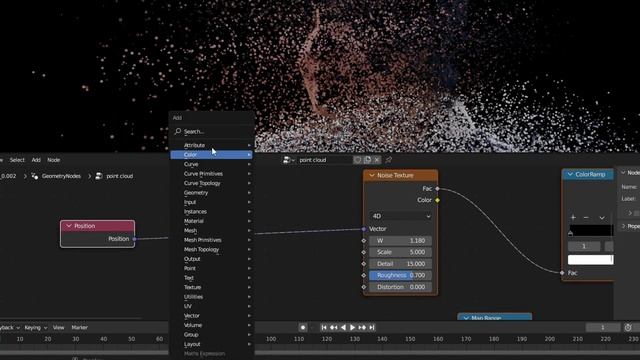Click the Scale 5.000 value field
This screenshot has height=360, width=640.
400,252
